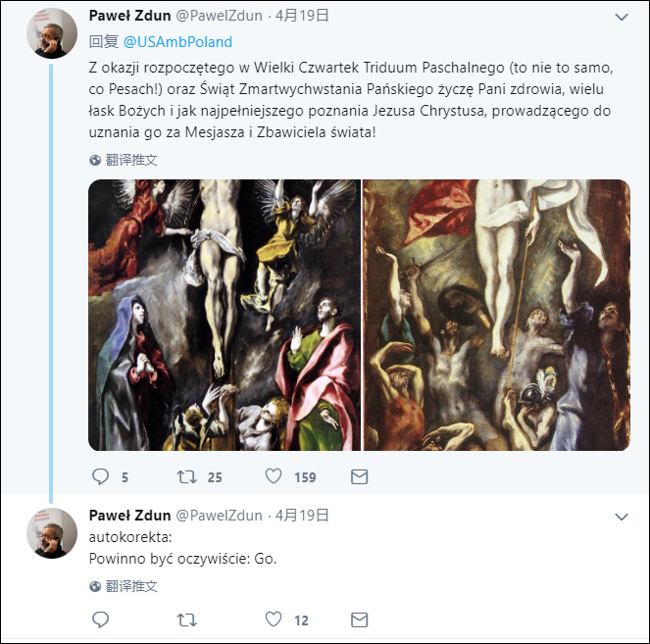
Task: Expand options chevron on autokorekta tweet
Action: click(x=621, y=516)
